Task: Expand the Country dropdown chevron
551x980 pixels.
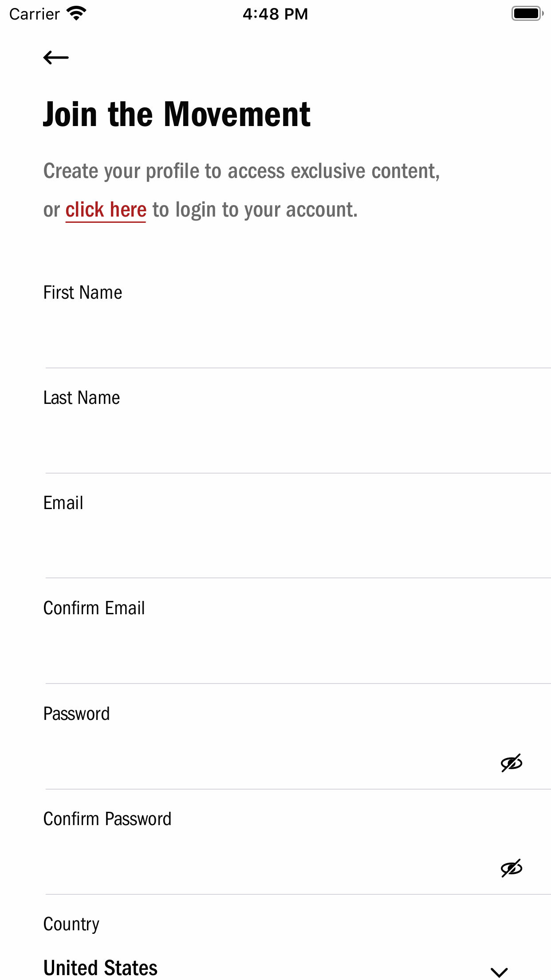Action: (499, 972)
